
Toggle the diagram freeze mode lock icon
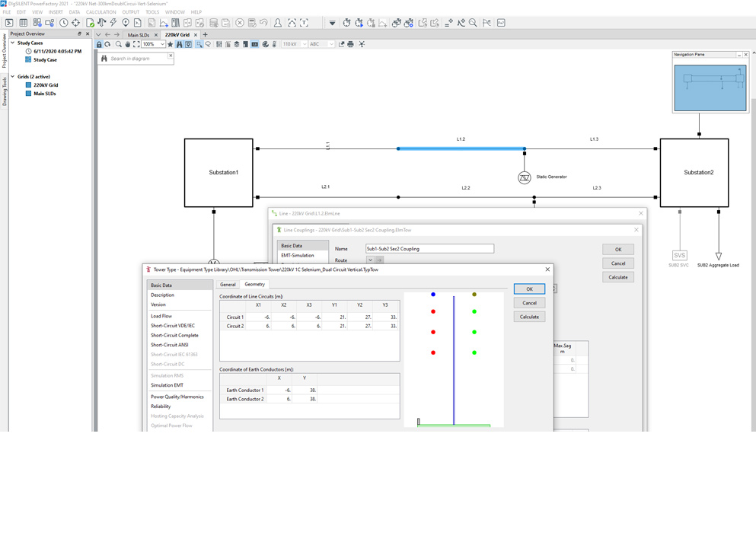100,44
